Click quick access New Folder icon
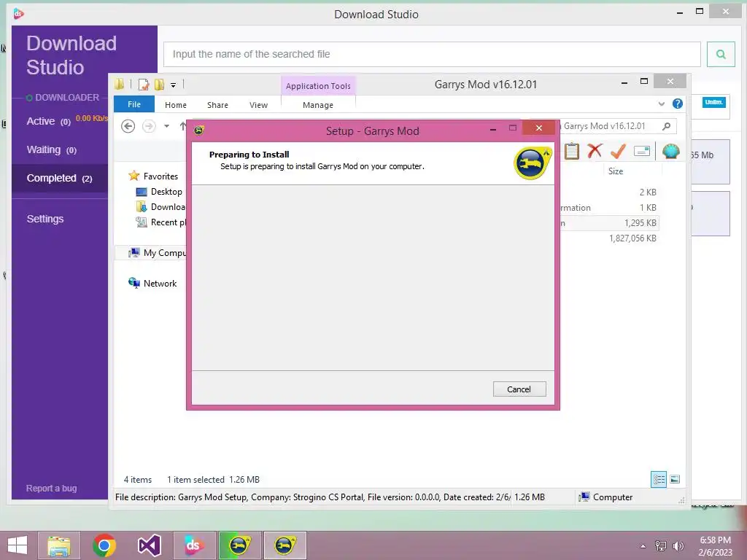Screen dimensions: 747x560 159,85
